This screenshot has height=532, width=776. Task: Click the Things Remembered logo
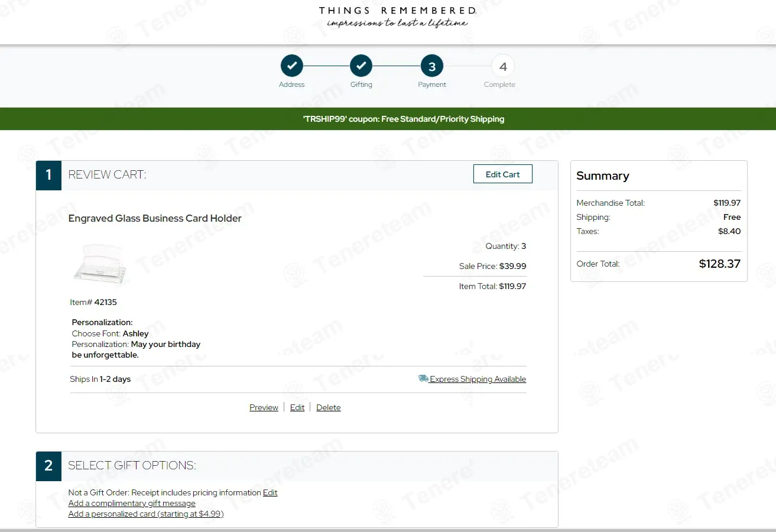click(397, 17)
